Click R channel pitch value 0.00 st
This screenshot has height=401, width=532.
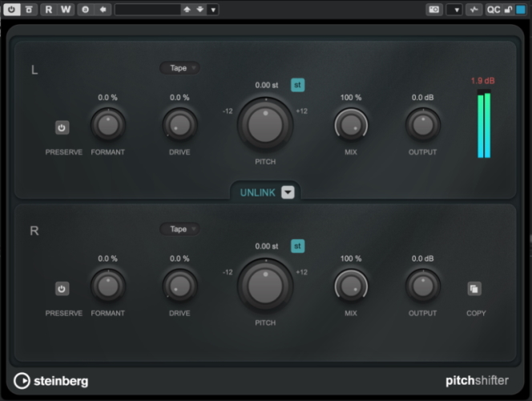(267, 246)
